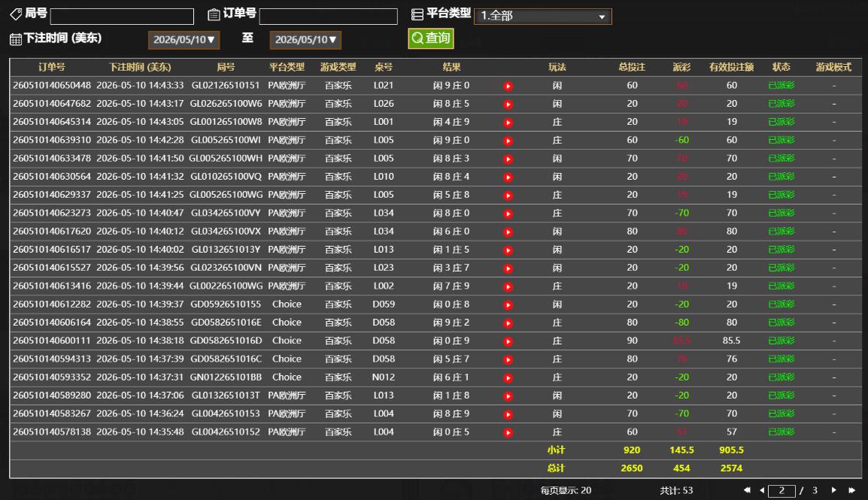Click table number D059

point(384,305)
